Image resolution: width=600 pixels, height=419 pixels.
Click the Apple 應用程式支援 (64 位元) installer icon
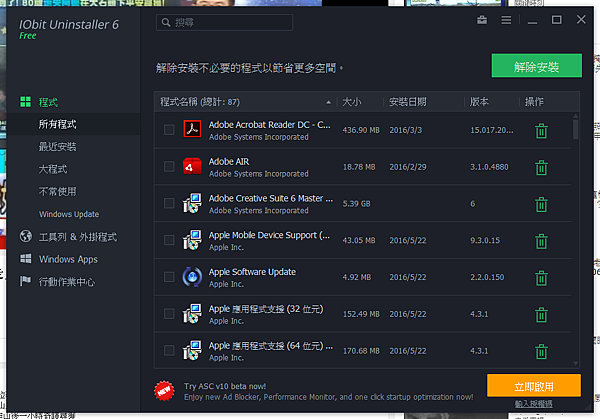192,350
